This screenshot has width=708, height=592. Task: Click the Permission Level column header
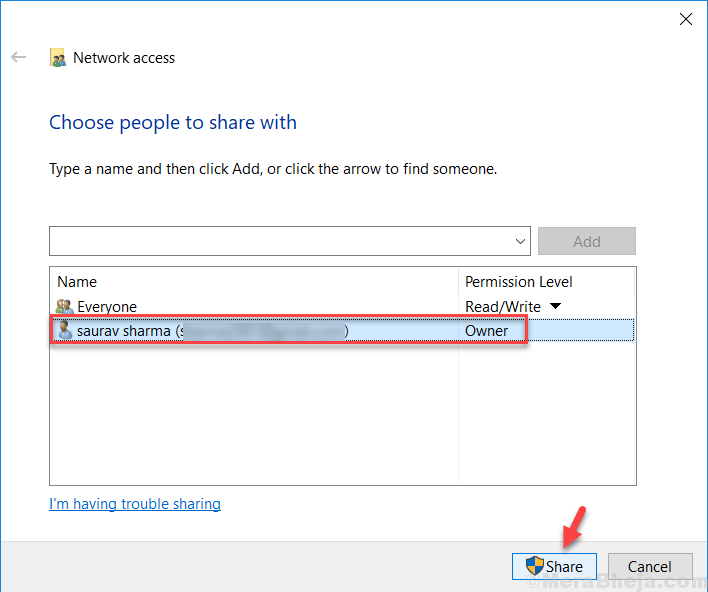[546, 281]
